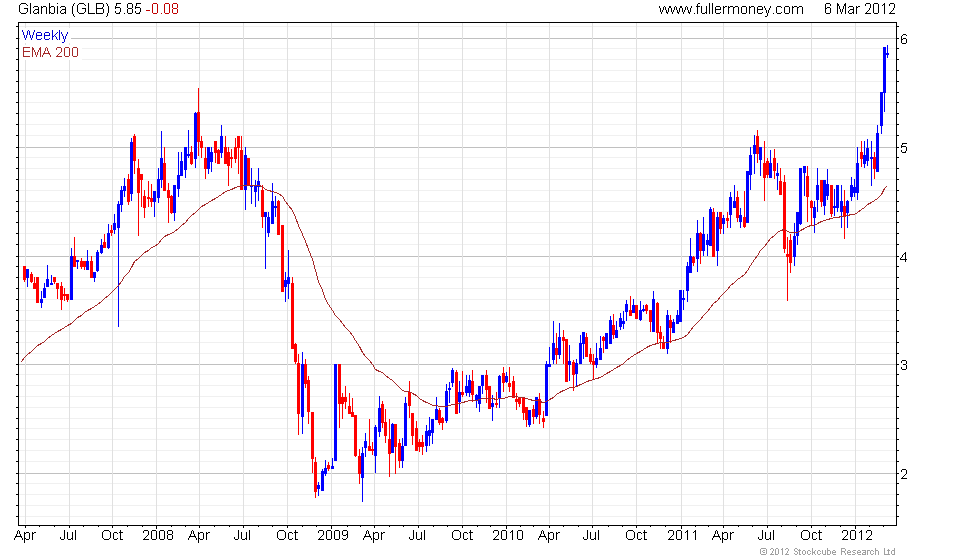This screenshot has width=980, height=560.
Task: Click the EMA 200 legend label
Action: [51, 52]
